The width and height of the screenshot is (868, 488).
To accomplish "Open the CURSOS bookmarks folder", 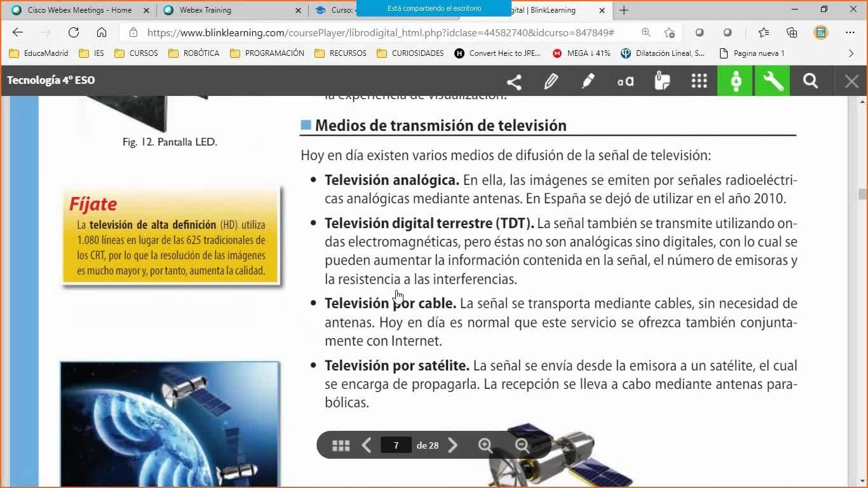I will [136, 53].
